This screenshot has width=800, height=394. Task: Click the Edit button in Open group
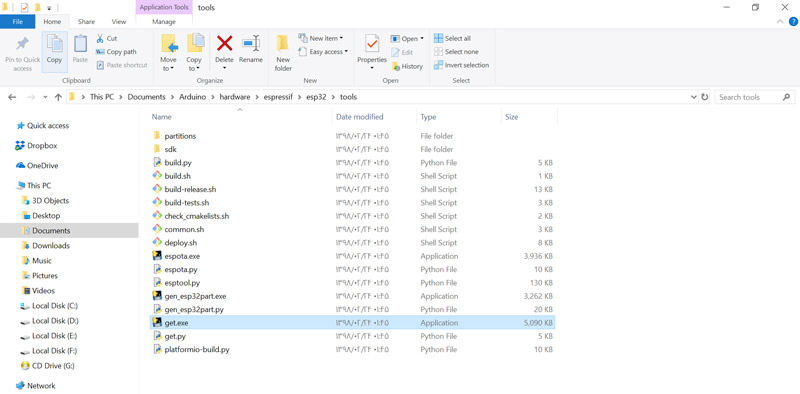click(402, 52)
